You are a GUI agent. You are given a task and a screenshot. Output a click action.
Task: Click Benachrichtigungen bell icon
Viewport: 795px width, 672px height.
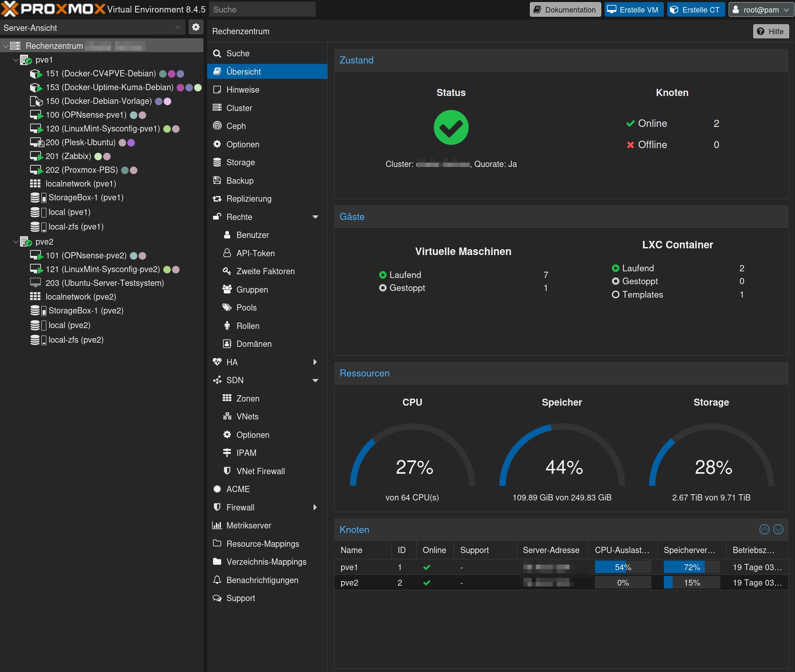(217, 580)
